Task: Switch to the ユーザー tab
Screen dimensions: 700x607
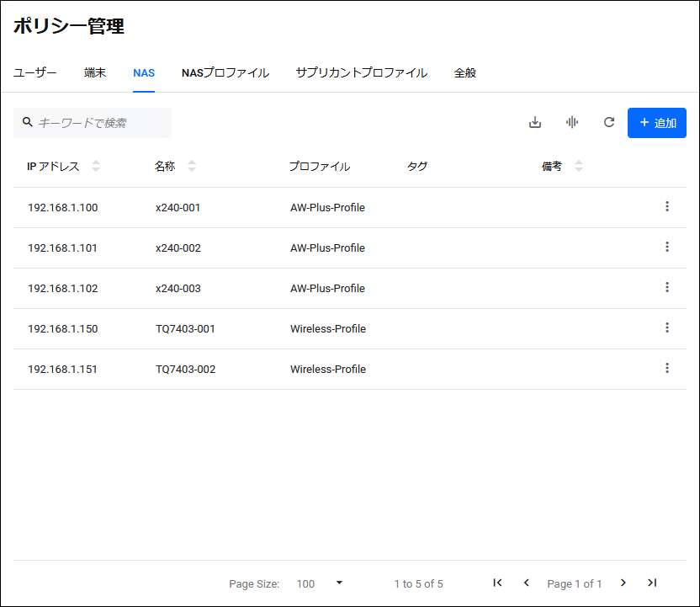Action: point(34,72)
